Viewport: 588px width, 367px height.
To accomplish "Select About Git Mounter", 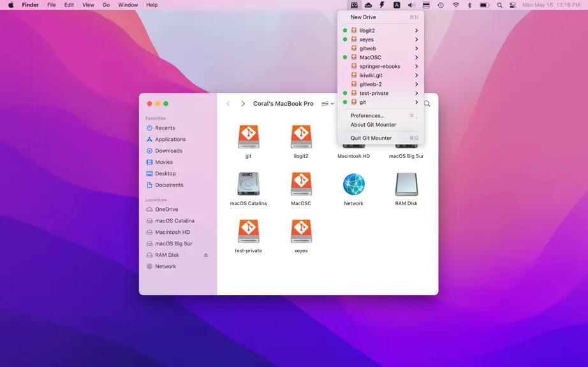I will coord(381,125).
